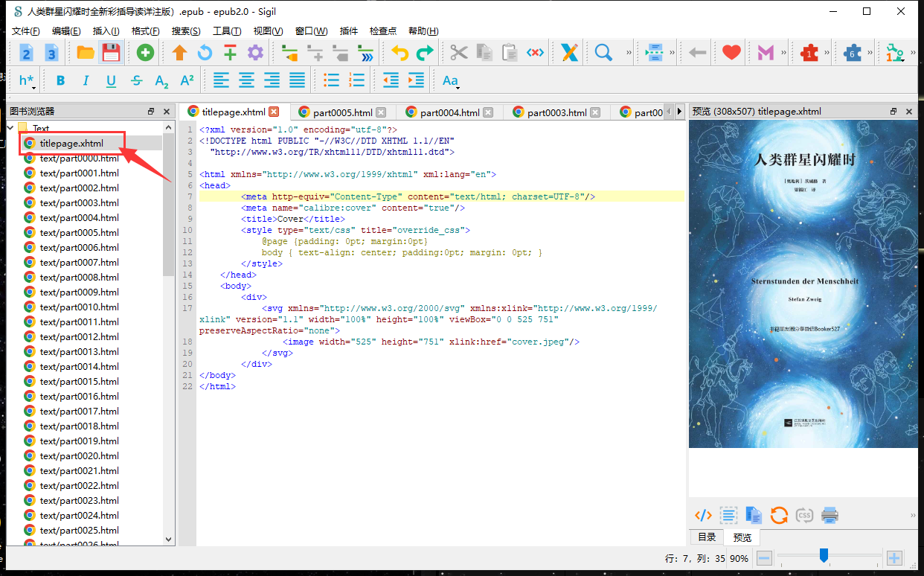
Task: Select text/part0003.html in book browser
Action: [x=80, y=202]
